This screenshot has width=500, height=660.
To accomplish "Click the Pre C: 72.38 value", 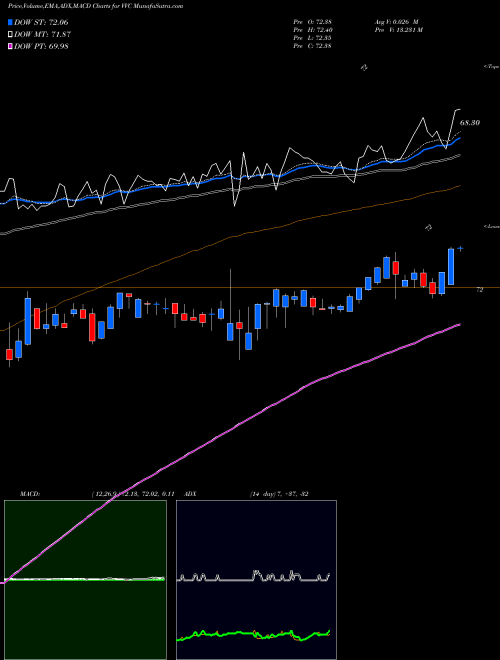I will click(x=312, y=46).
